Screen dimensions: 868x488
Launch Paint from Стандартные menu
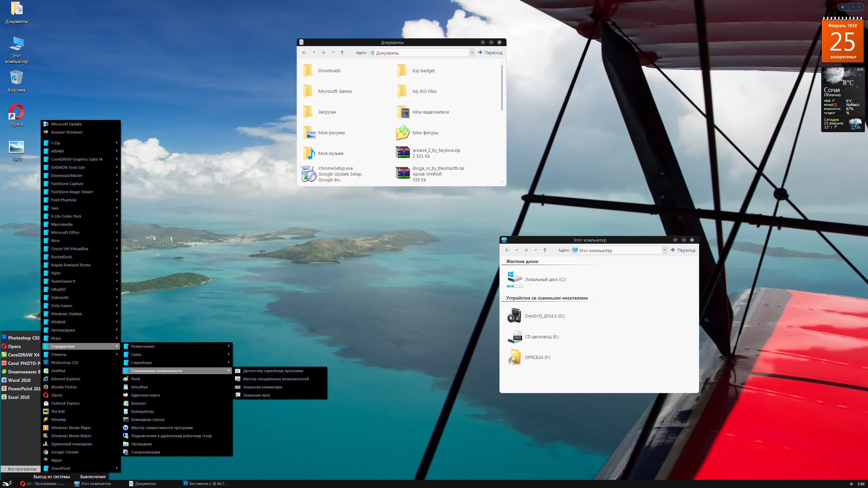[x=177, y=379]
